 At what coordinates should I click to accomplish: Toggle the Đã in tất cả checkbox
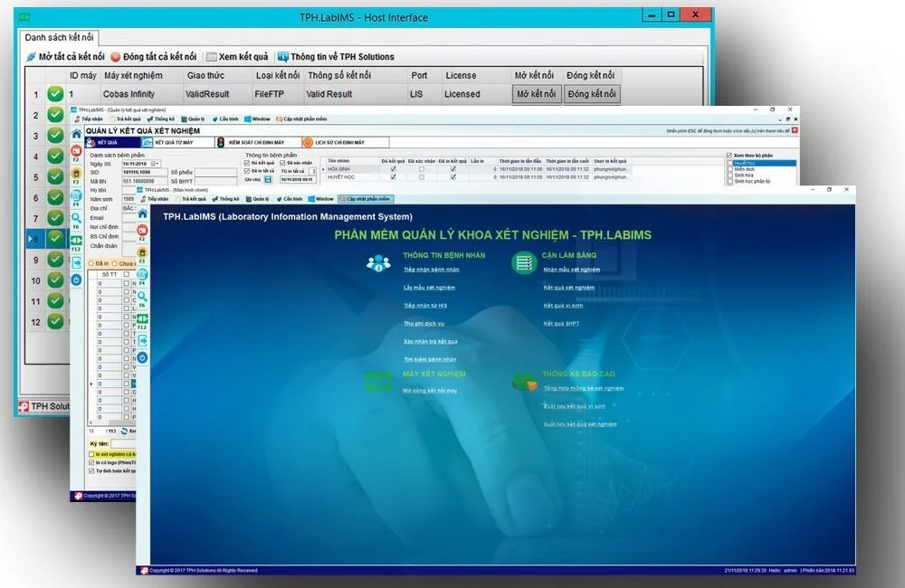click(248, 171)
